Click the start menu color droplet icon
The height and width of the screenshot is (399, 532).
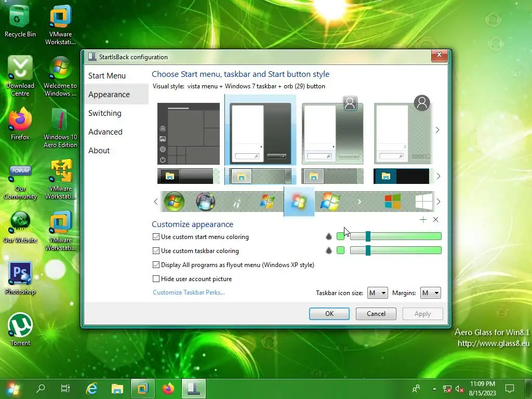coord(328,236)
